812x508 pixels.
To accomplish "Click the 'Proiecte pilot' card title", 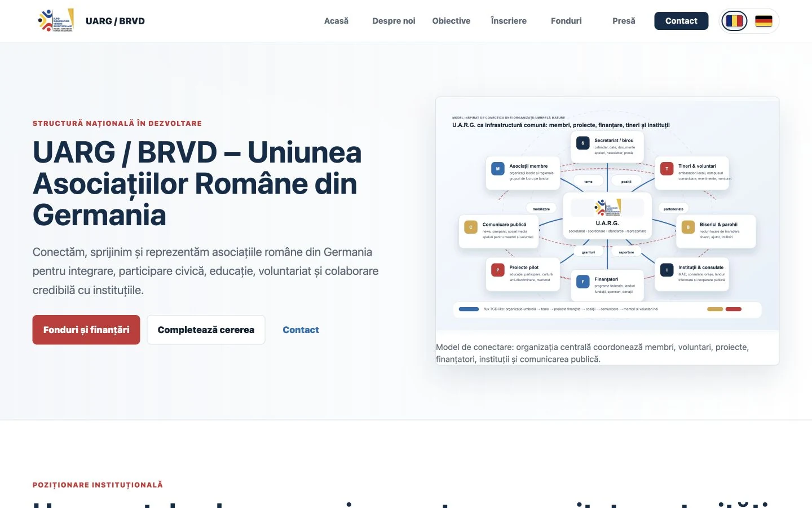I will point(524,268).
